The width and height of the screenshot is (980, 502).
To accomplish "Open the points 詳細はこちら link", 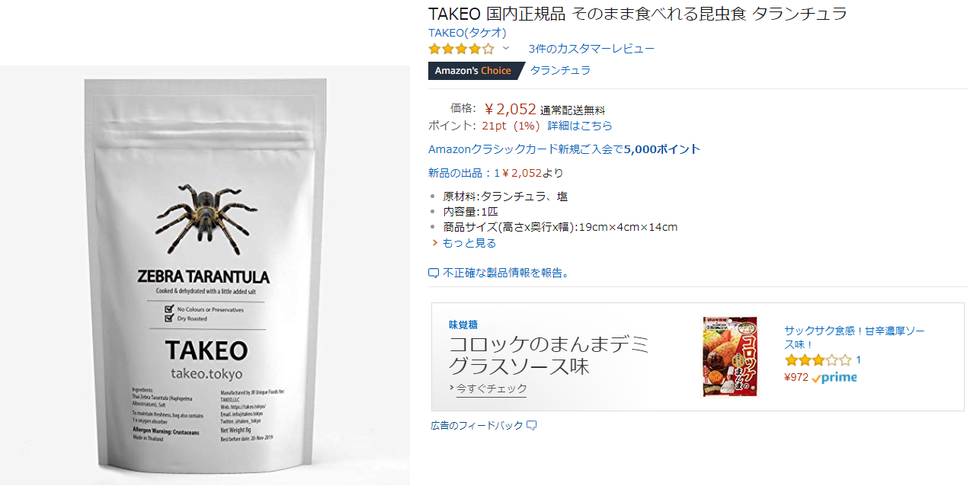I will (580, 126).
